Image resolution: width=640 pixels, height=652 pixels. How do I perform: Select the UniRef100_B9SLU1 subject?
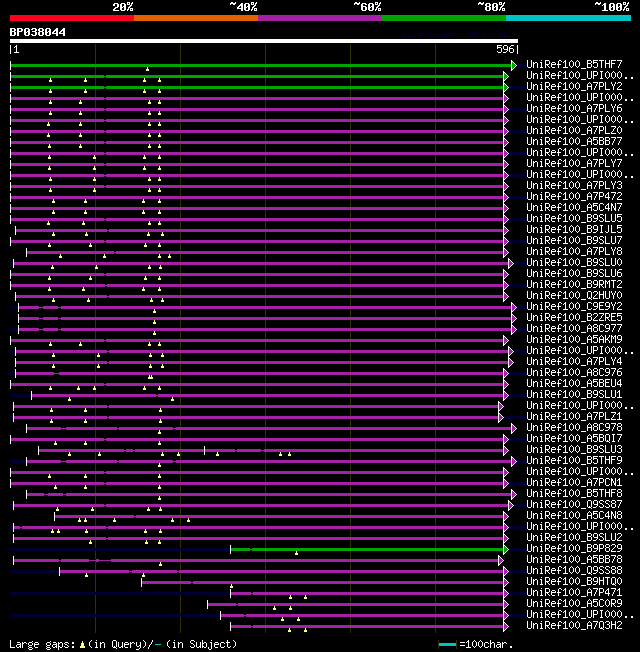tap(574, 395)
